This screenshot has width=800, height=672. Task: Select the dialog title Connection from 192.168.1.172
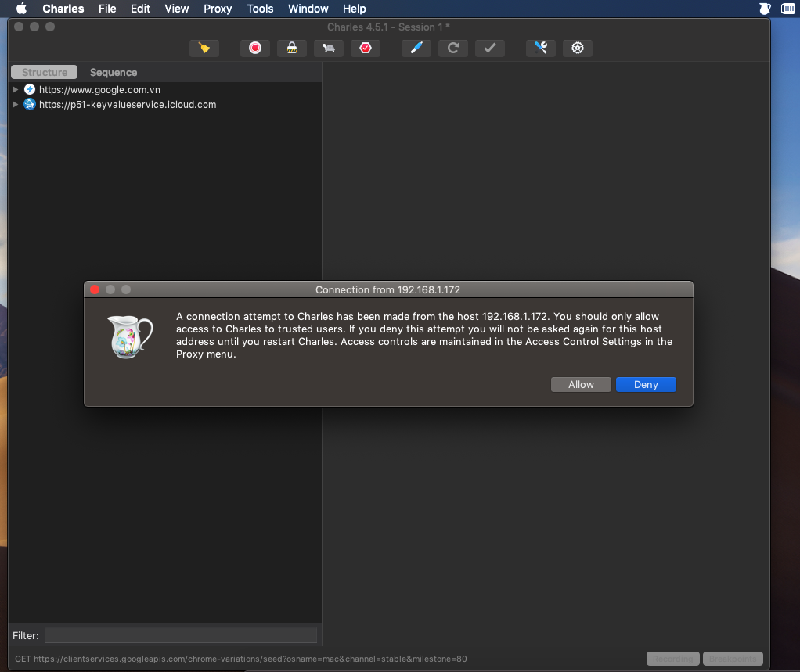(x=387, y=289)
